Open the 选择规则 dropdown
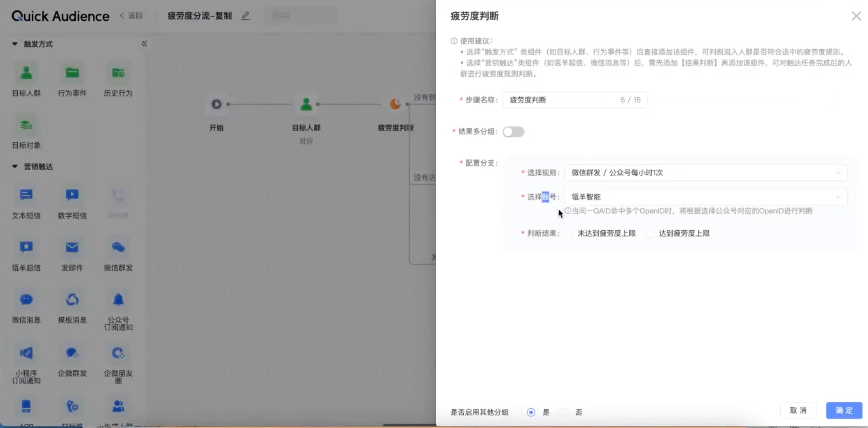The width and height of the screenshot is (868, 428). [706, 172]
